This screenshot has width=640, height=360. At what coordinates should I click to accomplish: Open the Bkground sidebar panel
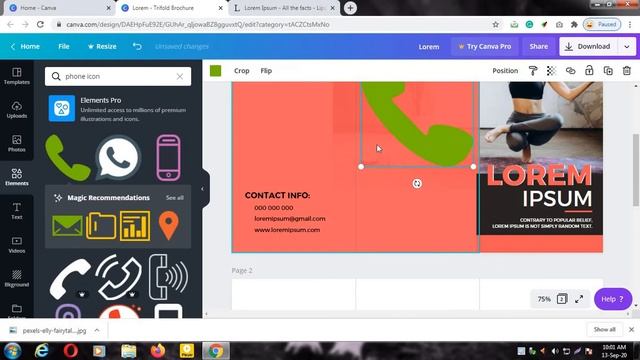[x=16, y=278]
